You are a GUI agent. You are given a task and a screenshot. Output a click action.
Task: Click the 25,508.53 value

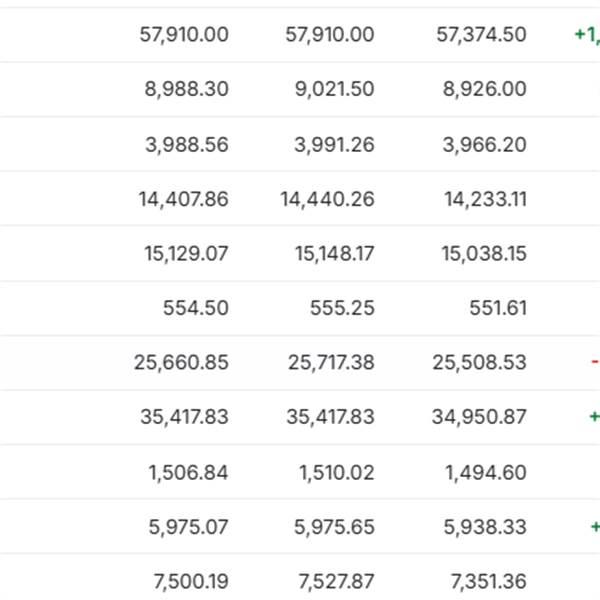pos(479,362)
